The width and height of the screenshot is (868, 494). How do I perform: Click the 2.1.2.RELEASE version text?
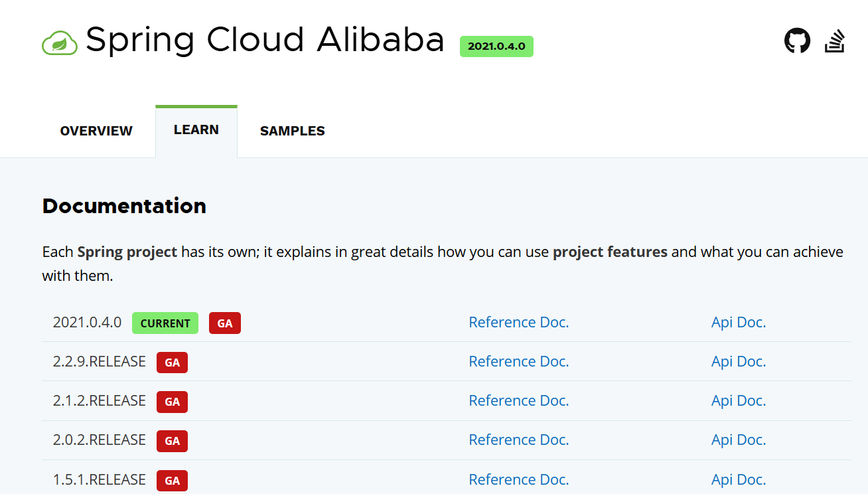coord(99,400)
